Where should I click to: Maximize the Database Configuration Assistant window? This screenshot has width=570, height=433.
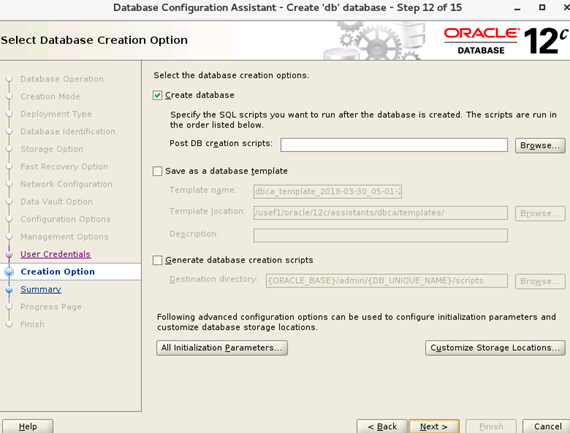point(542,7)
